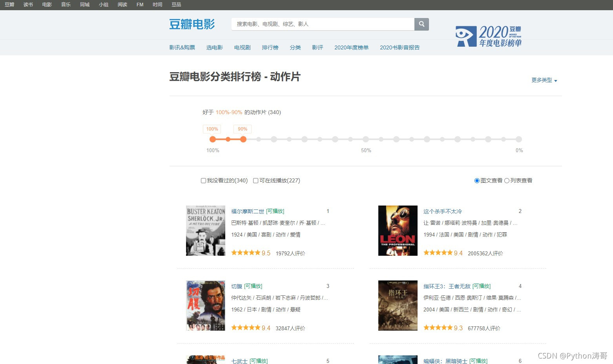
Task: Click the 巴斯特·基顿 cast line
Action: [x=278, y=223]
